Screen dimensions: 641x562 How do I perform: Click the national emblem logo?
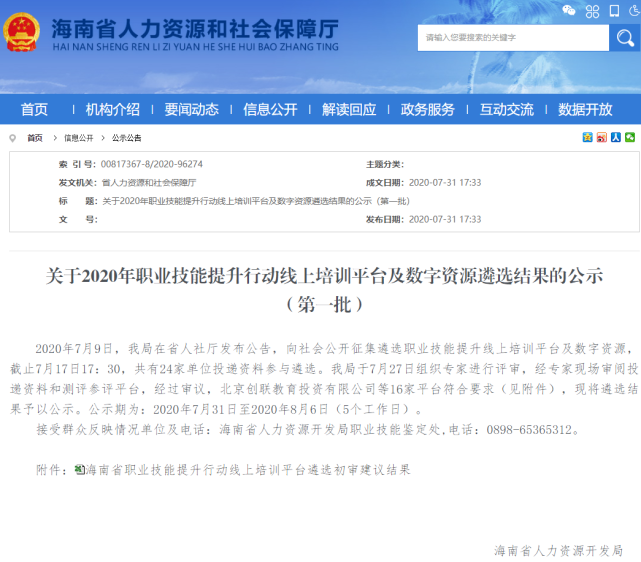[21, 33]
